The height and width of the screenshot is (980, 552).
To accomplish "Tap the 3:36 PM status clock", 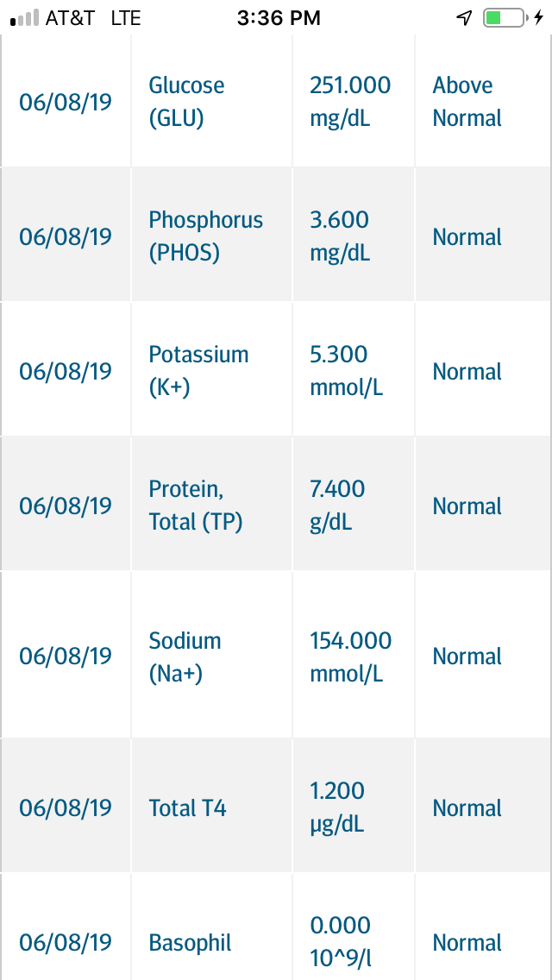I will coord(279,18).
